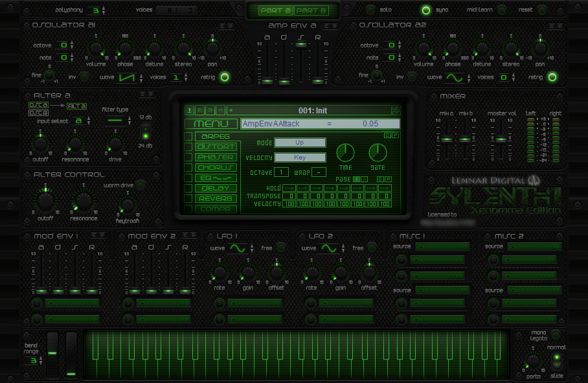The image size is (588, 383).
Task: Tick the Delay effect enable checkbox
Action: coord(188,188)
